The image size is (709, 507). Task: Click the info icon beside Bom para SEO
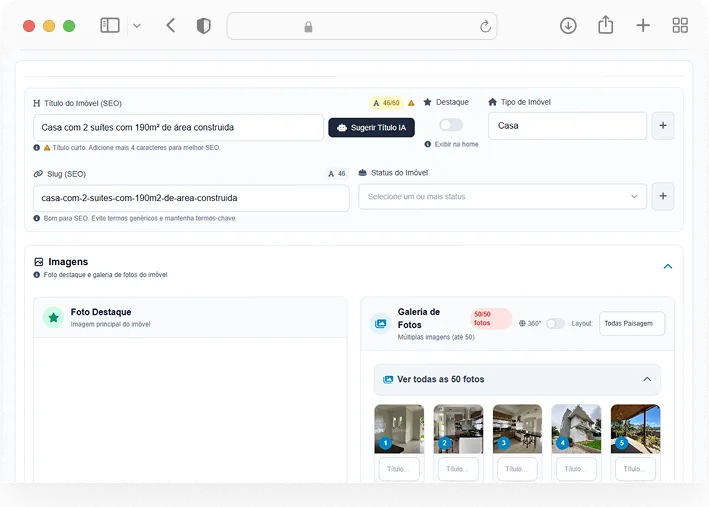tap(37, 218)
